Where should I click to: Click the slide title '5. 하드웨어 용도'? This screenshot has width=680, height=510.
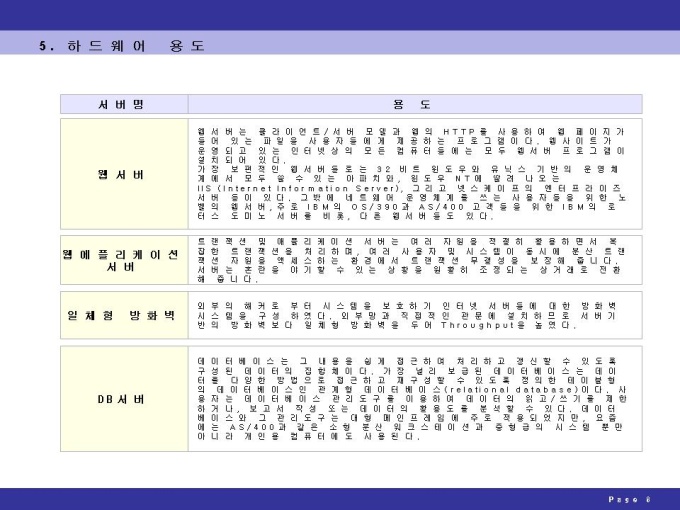(121, 46)
